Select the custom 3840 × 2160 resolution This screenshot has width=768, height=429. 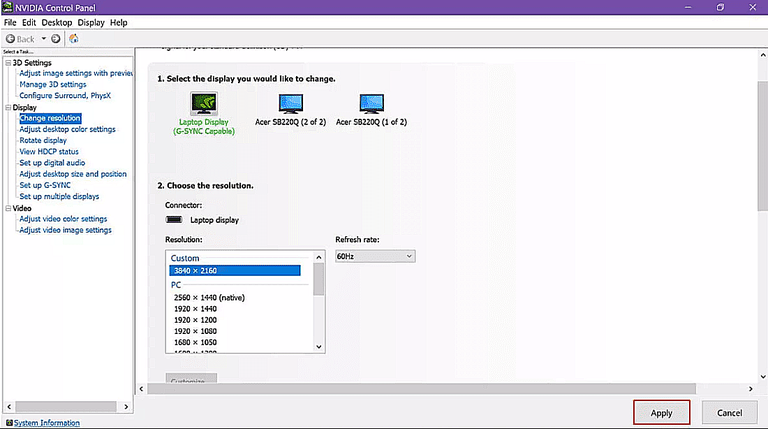[235, 271]
